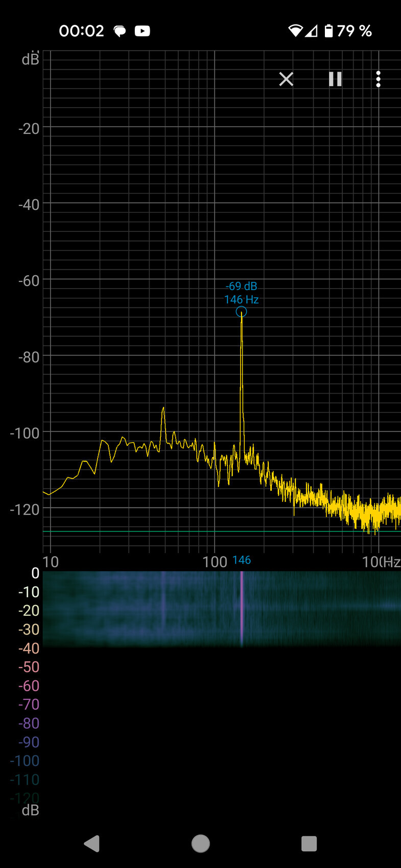Tap the blue 146 frequency axis marker

pyautogui.click(x=242, y=560)
